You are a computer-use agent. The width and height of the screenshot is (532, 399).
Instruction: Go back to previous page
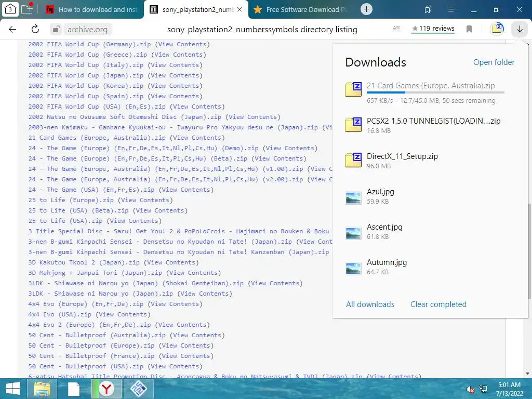click(12, 29)
